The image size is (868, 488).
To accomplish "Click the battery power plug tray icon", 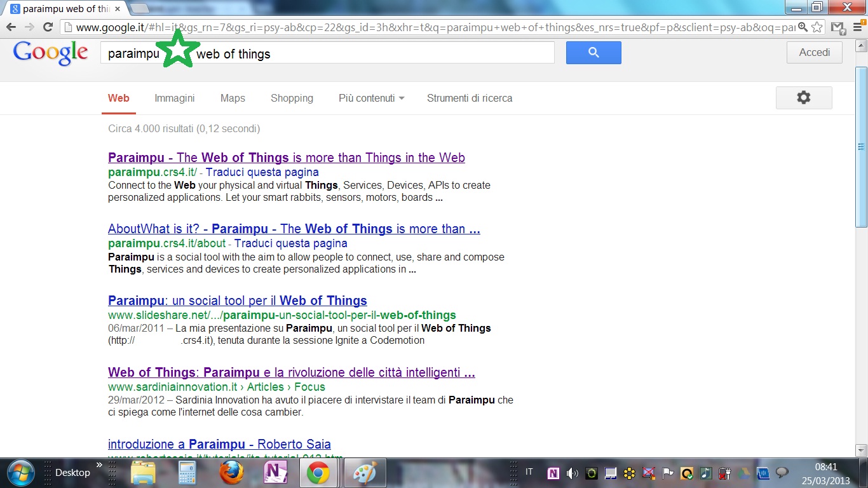I will point(724,473).
